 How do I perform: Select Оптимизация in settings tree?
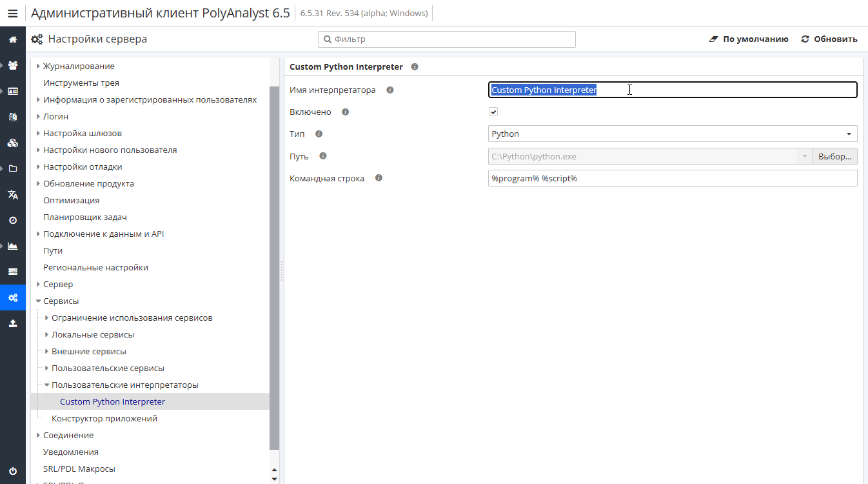[72, 201]
